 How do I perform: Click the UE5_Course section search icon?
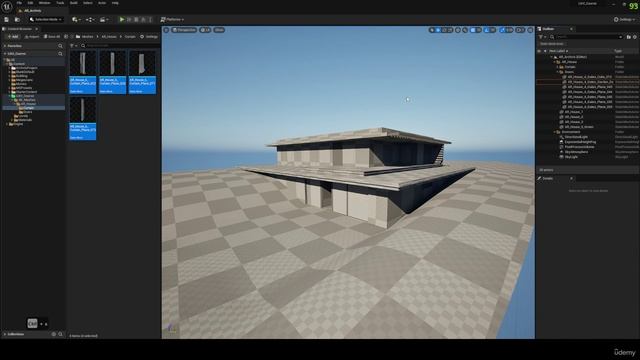click(60, 54)
